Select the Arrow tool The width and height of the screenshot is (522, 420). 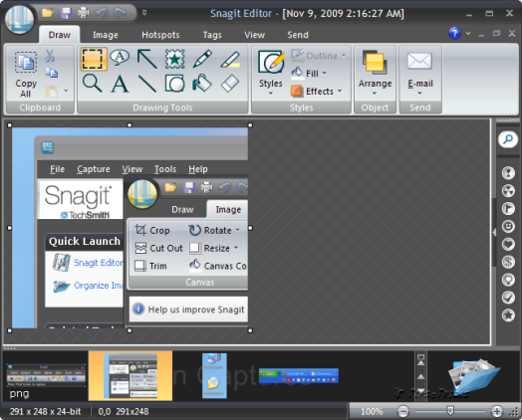147,59
